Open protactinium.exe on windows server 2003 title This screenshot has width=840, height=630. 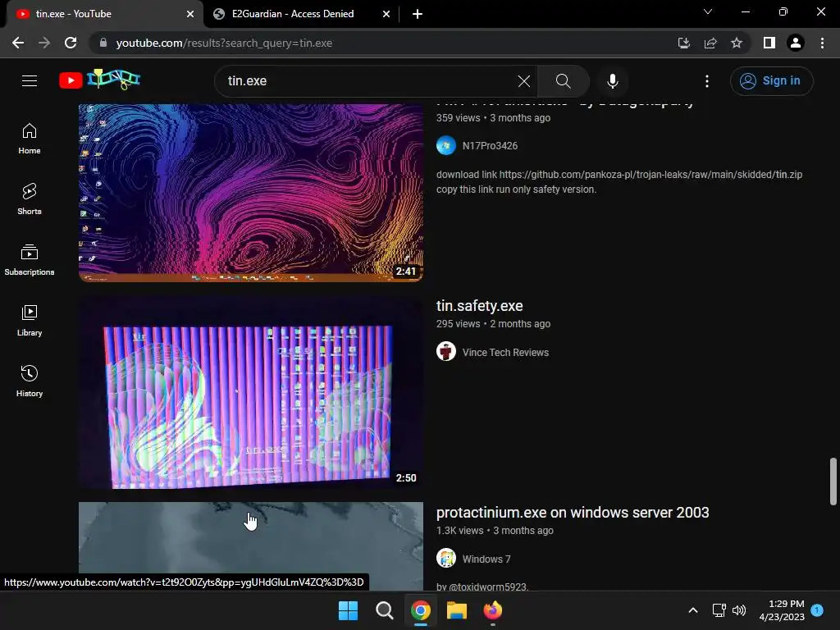pos(573,513)
